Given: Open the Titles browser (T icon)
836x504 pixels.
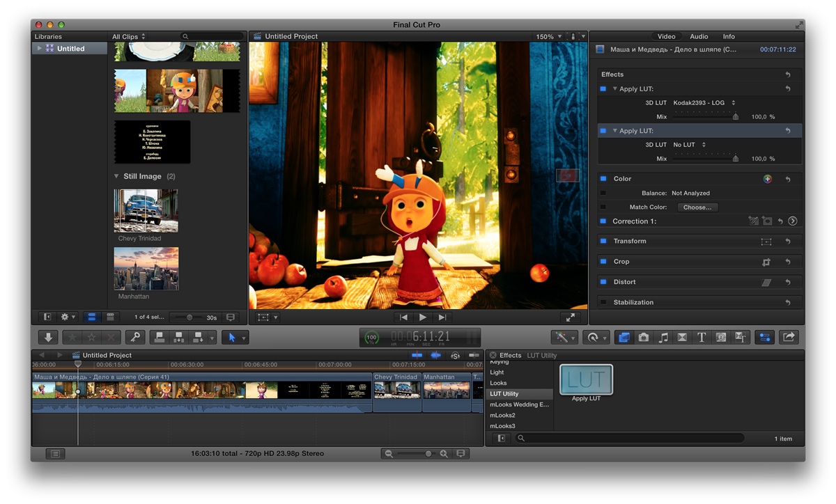Looking at the screenshot, I should (x=702, y=337).
